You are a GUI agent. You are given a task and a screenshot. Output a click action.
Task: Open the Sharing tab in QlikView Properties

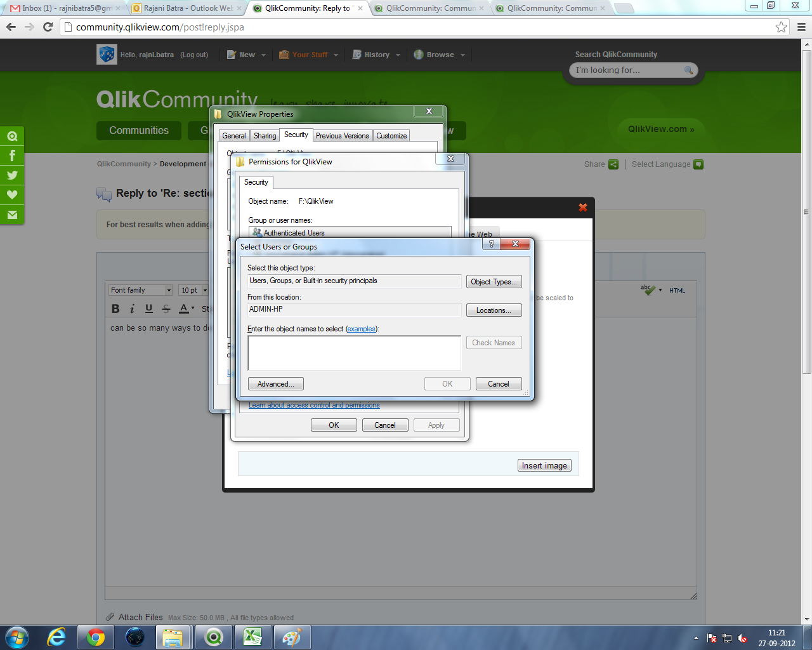pyautogui.click(x=265, y=136)
